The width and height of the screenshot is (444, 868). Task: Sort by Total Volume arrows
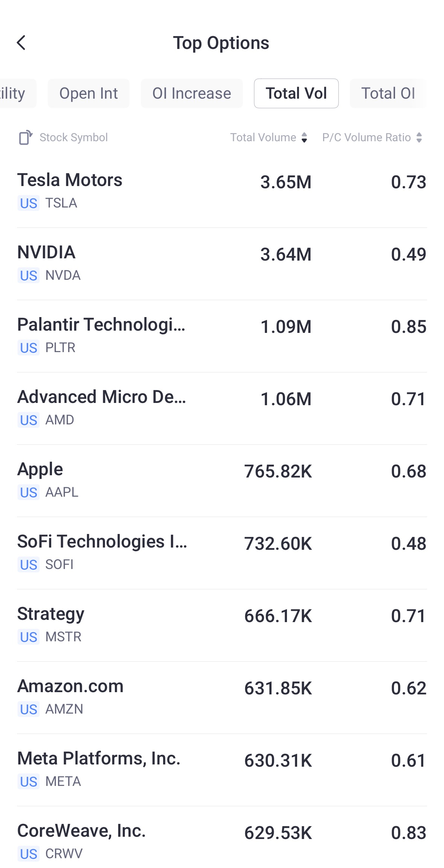pos(304,137)
